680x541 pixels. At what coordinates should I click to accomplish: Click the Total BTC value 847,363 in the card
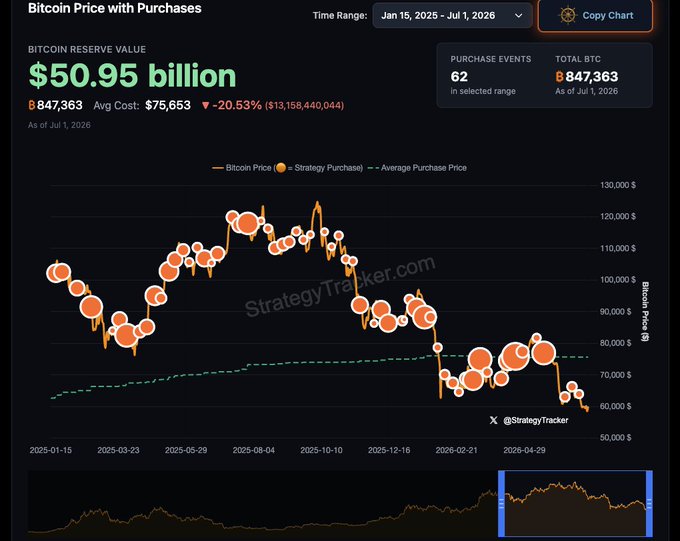click(592, 77)
